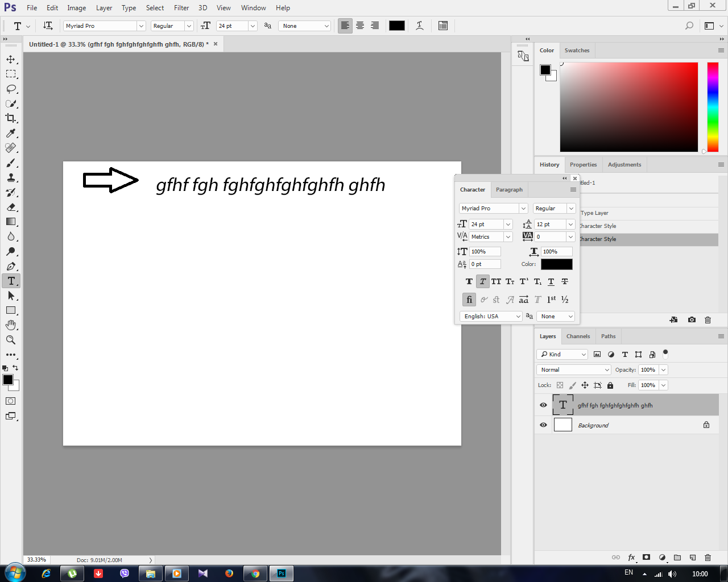Open the Myriad Pro font dropdown in options bar
The width and height of the screenshot is (728, 582).
tap(105, 26)
